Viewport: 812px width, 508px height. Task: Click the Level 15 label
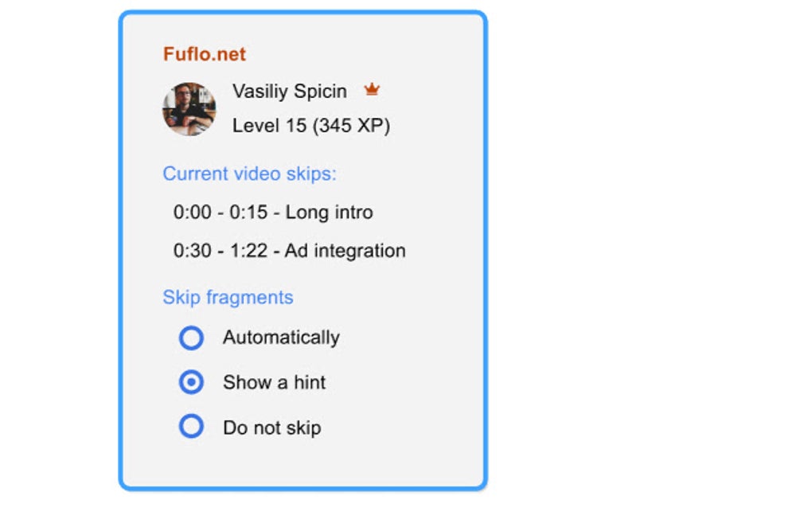pyautogui.click(x=267, y=126)
